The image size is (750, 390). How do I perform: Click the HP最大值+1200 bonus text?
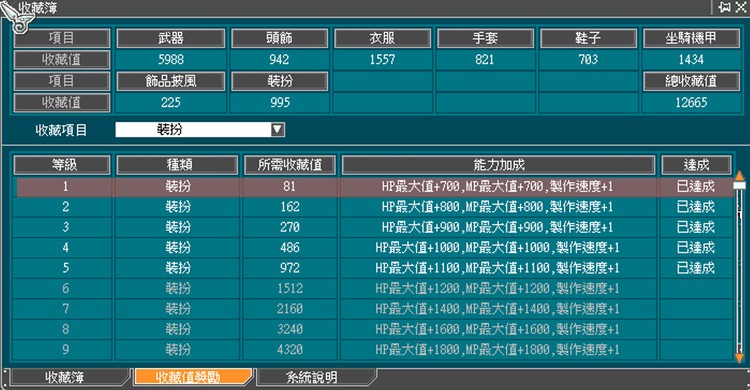(x=497, y=289)
